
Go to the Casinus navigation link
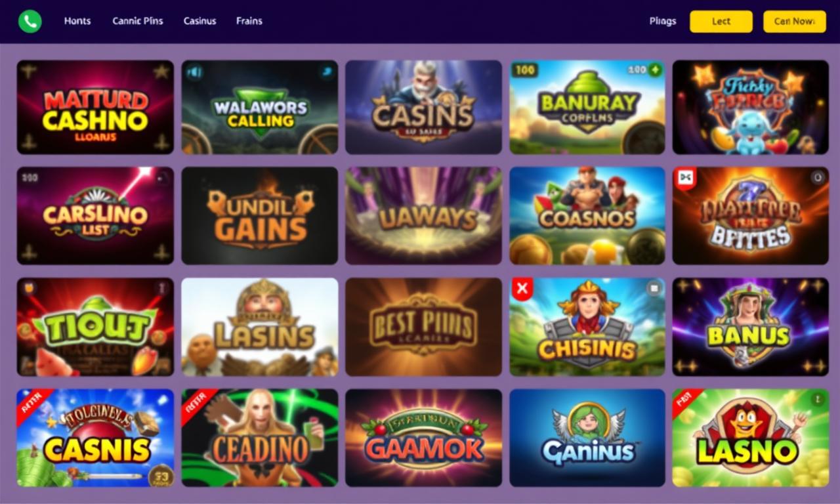[x=199, y=21]
